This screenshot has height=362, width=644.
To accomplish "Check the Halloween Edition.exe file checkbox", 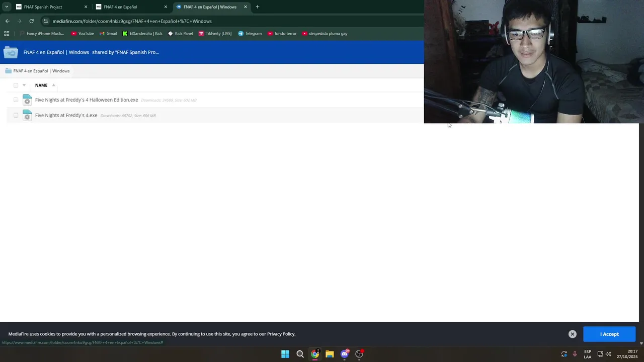I will click(16, 100).
